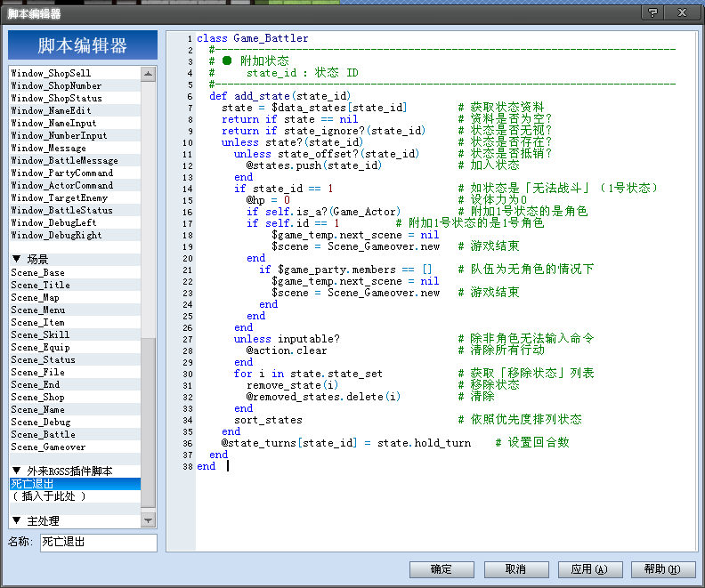Click the script list scroll down arrow
The width and height of the screenshot is (705, 588).
148,520
